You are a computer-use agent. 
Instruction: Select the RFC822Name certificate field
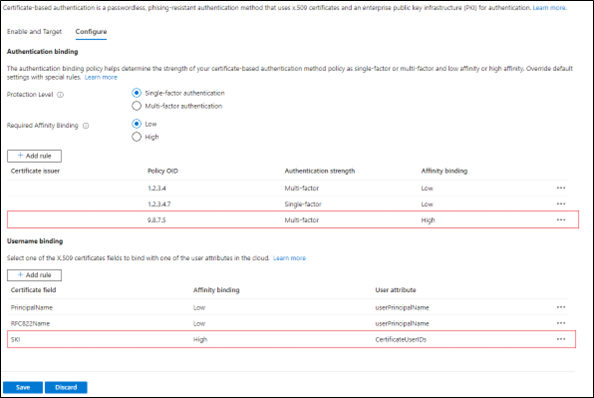30,323
